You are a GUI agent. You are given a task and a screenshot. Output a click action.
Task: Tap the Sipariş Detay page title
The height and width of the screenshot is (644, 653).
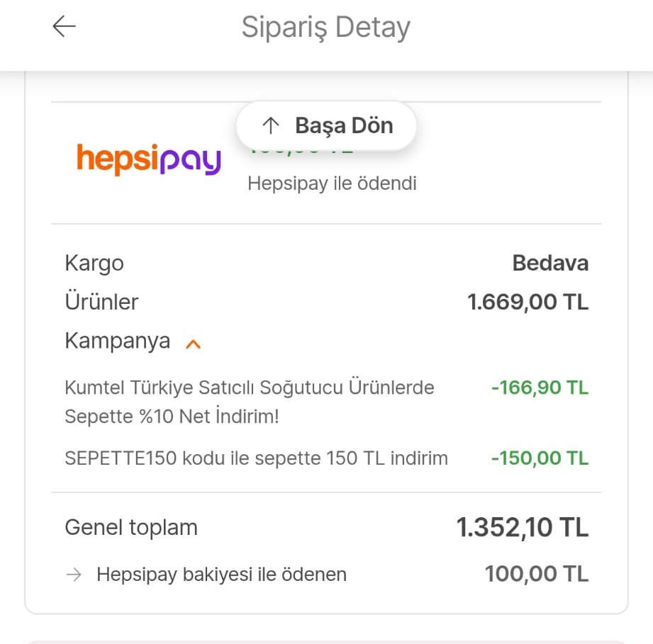(326, 28)
